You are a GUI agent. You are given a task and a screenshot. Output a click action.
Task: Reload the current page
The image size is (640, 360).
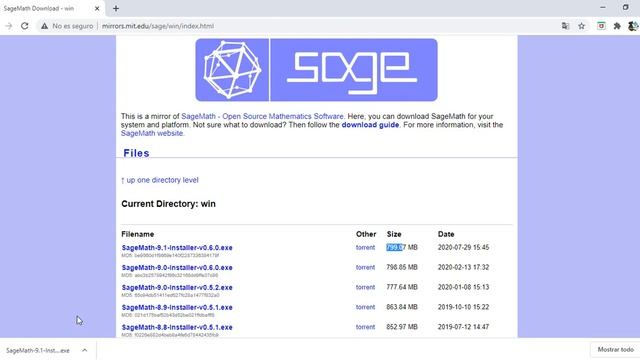[x=24, y=26]
